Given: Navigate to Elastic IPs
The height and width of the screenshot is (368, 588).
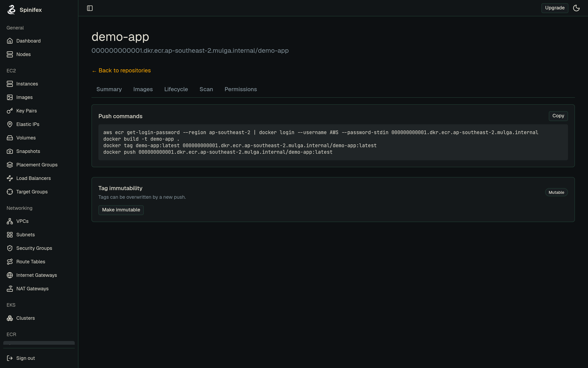Looking at the screenshot, I should (39, 124).
